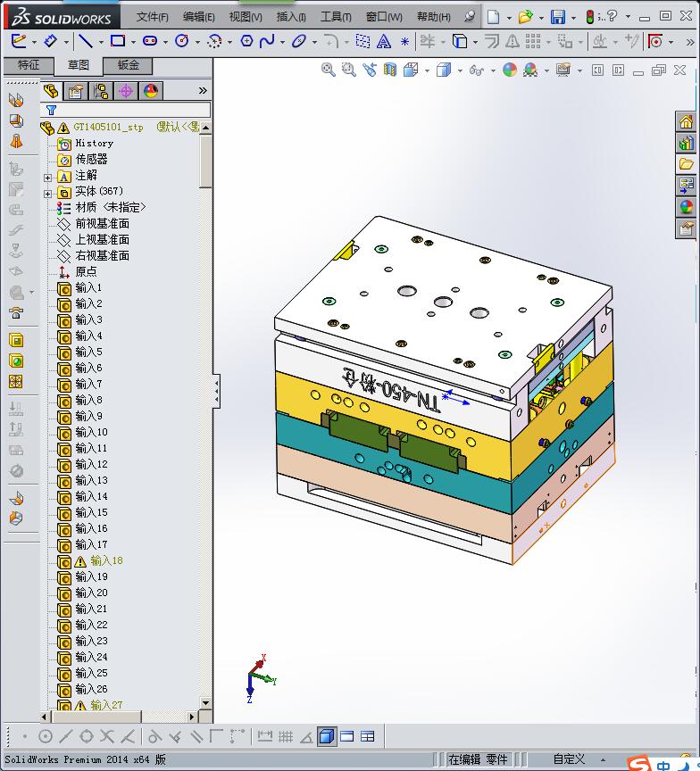The width and height of the screenshot is (700, 771).
Task: Select the Convert Entities tool
Action: [x=460, y=41]
